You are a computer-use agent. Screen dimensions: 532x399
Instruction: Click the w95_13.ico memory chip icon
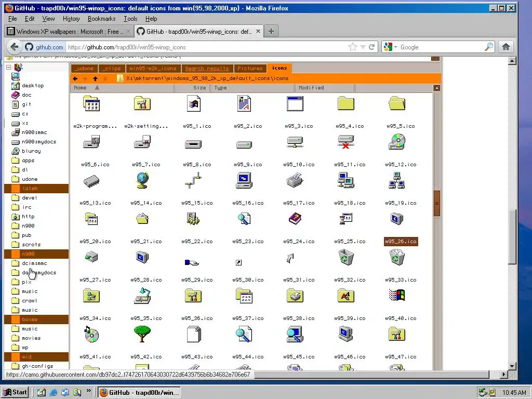tap(91, 181)
